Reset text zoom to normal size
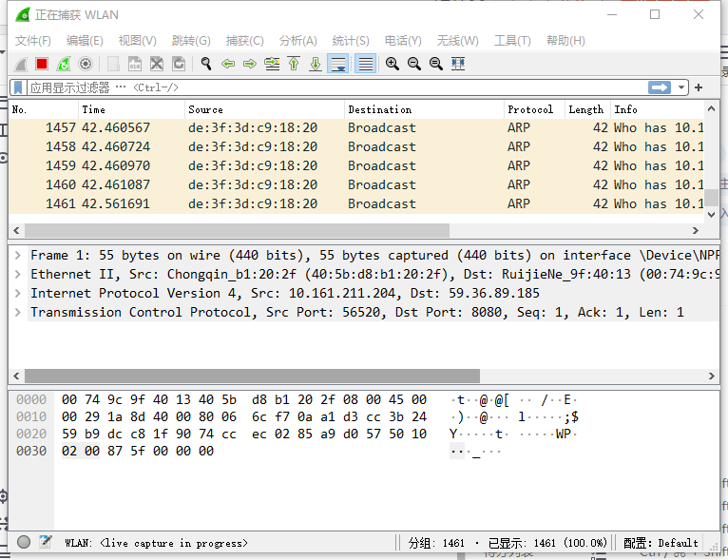The width and height of the screenshot is (728, 560). (x=436, y=64)
